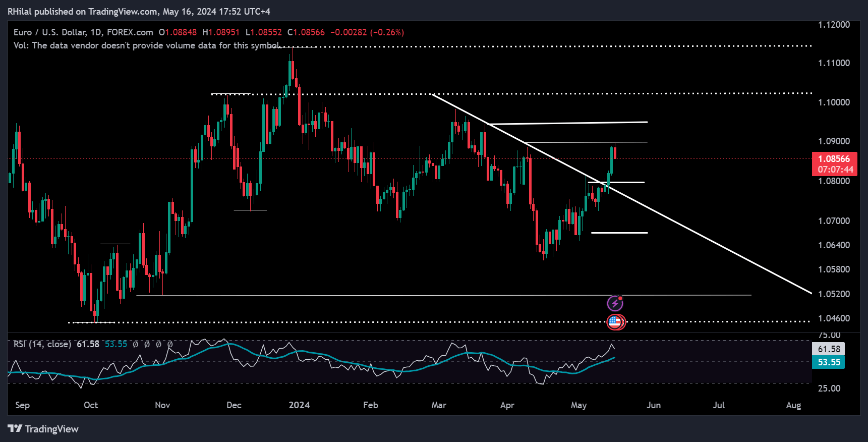Click the Oct label on time axis
The image size is (868, 442).
click(x=91, y=405)
